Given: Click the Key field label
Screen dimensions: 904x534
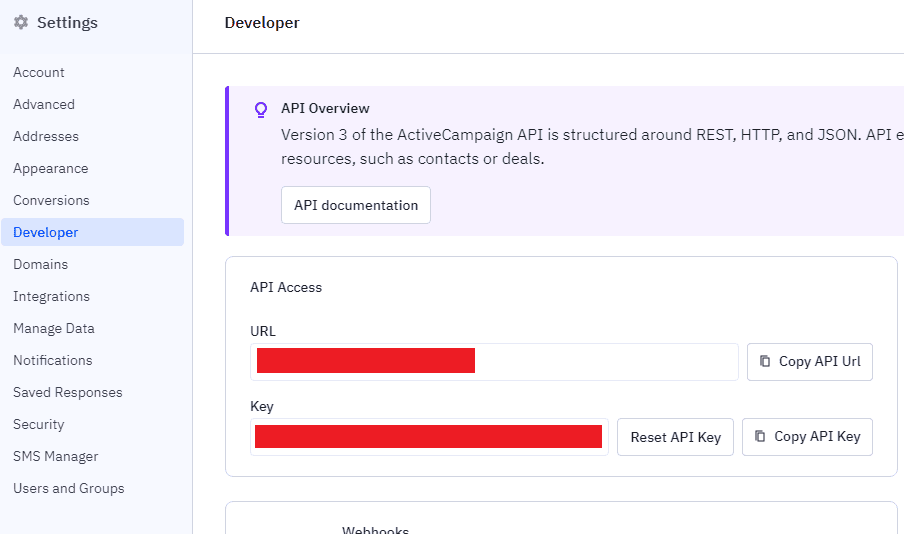Looking at the screenshot, I should (x=262, y=406).
